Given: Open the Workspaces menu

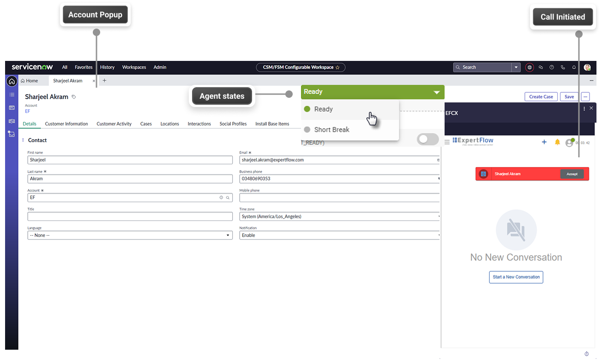Looking at the screenshot, I should click(134, 67).
